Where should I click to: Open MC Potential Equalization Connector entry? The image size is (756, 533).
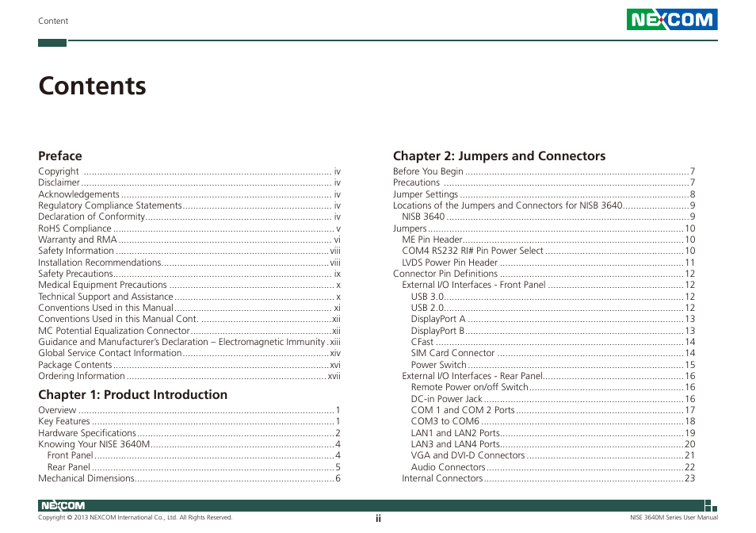189,331
